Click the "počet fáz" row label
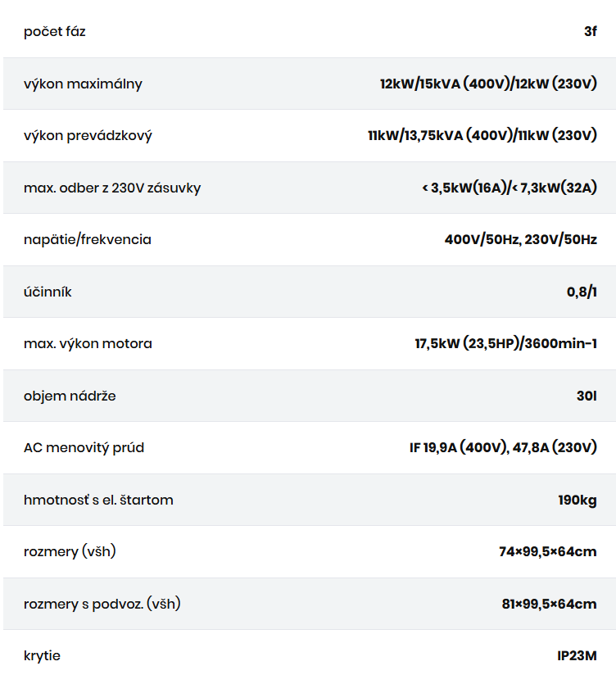Viewport: 616px width, 684px height. pos(54,32)
